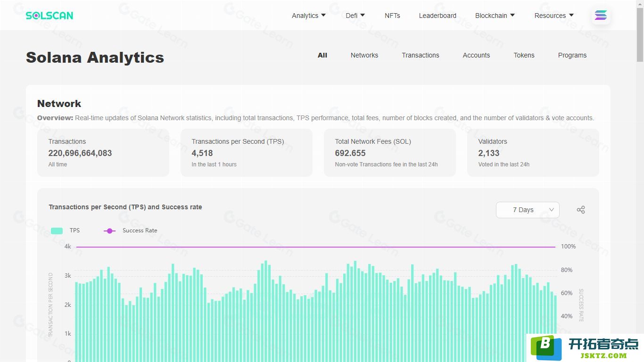
Task: Click the Overview description text
Action: [x=315, y=118]
